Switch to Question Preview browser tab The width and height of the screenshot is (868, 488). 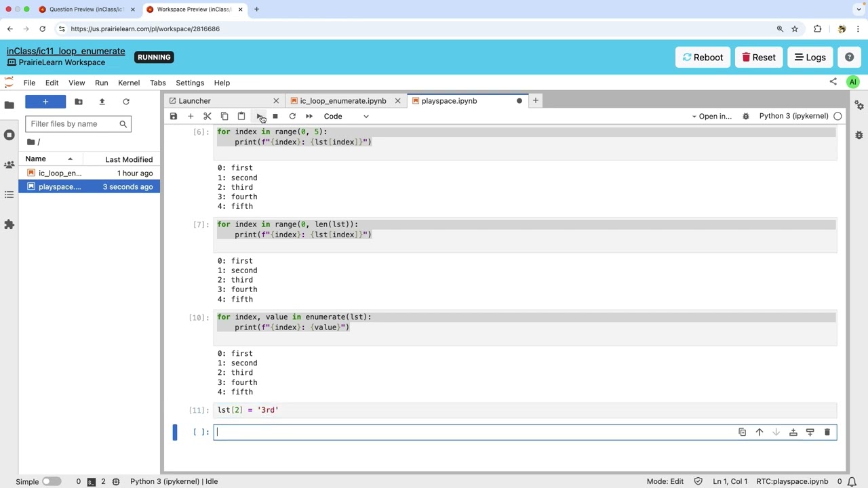coord(85,9)
